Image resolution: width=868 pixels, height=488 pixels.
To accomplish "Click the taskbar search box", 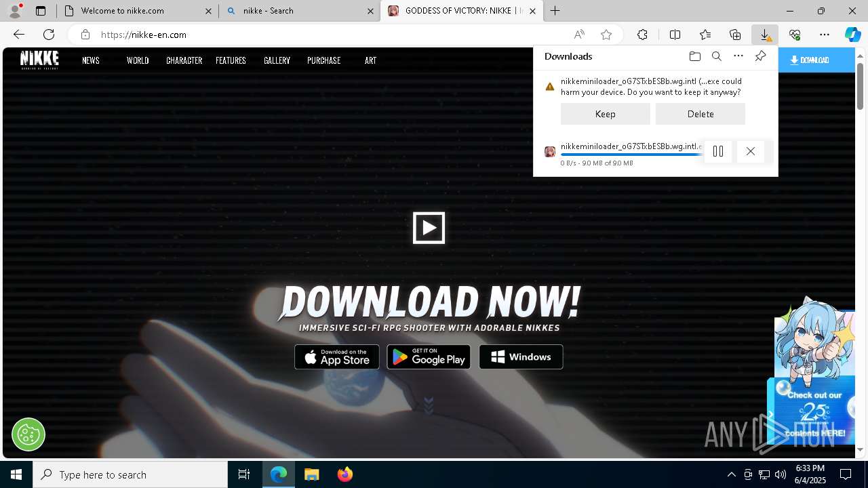I will (x=130, y=474).
